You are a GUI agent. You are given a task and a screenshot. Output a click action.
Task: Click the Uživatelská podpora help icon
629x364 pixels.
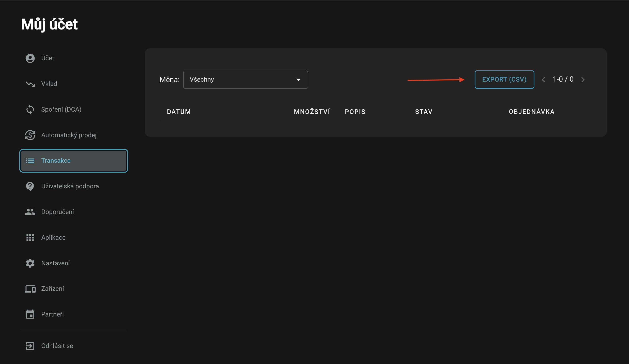[x=30, y=186]
